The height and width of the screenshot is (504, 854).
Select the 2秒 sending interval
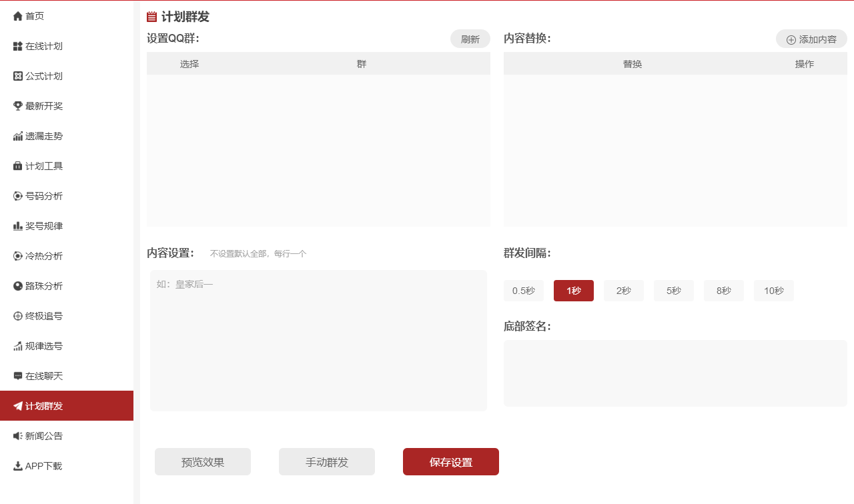tap(624, 291)
